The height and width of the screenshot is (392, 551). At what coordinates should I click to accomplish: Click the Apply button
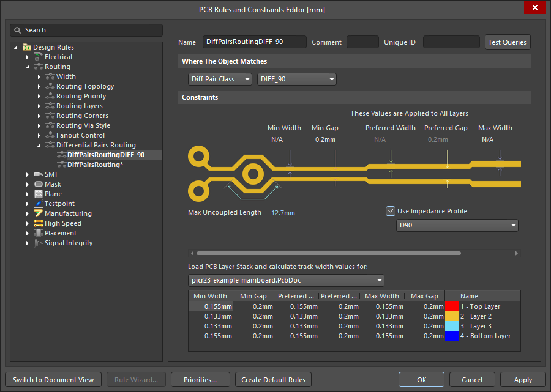pos(523,380)
